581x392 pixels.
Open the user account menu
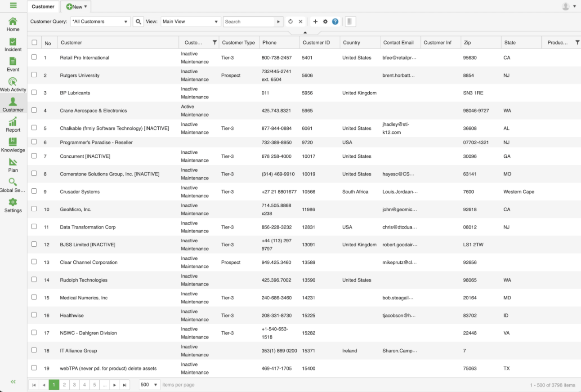pyautogui.click(x=568, y=6)
